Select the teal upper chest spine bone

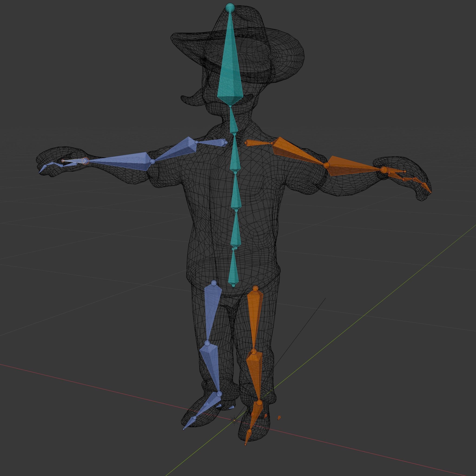click(235, 153)
